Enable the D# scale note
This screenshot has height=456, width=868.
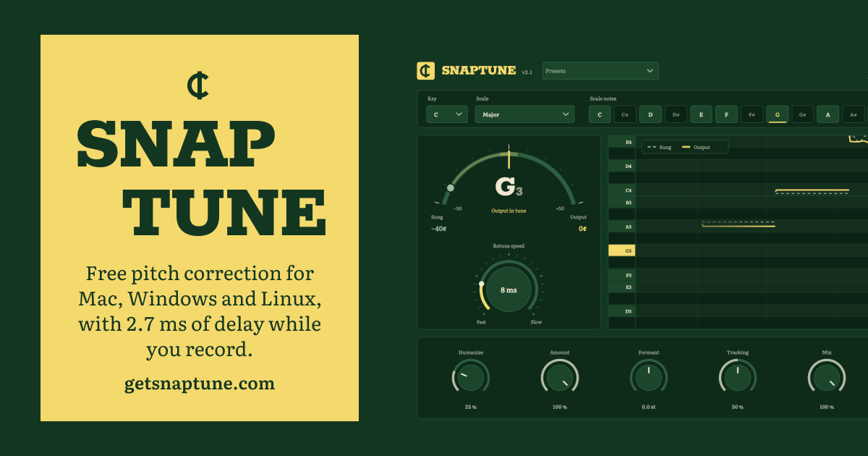(x=676, y=114)
